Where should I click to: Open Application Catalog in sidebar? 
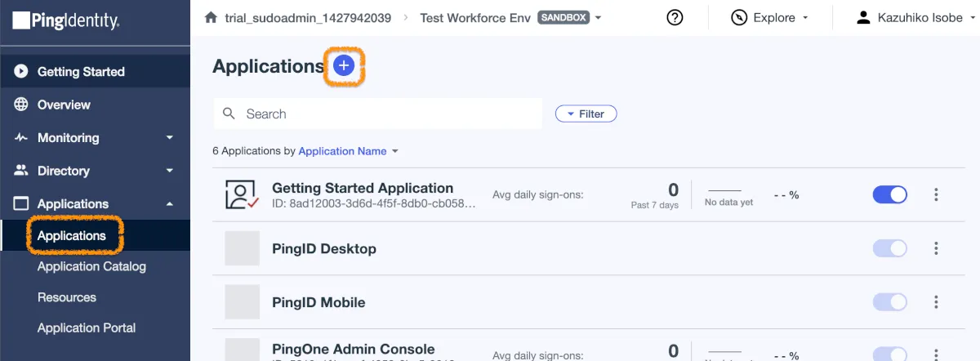tap(91, 266)
